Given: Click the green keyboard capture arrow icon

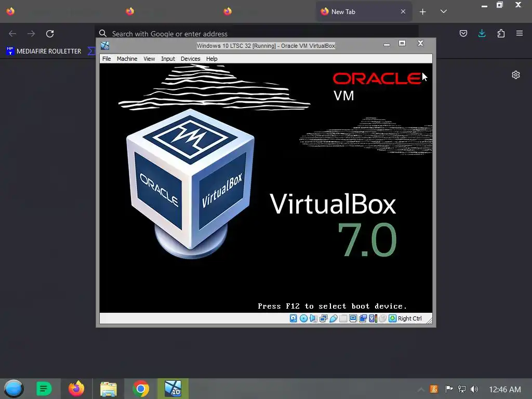Looking at the screenshot, I should click(393, 318).
